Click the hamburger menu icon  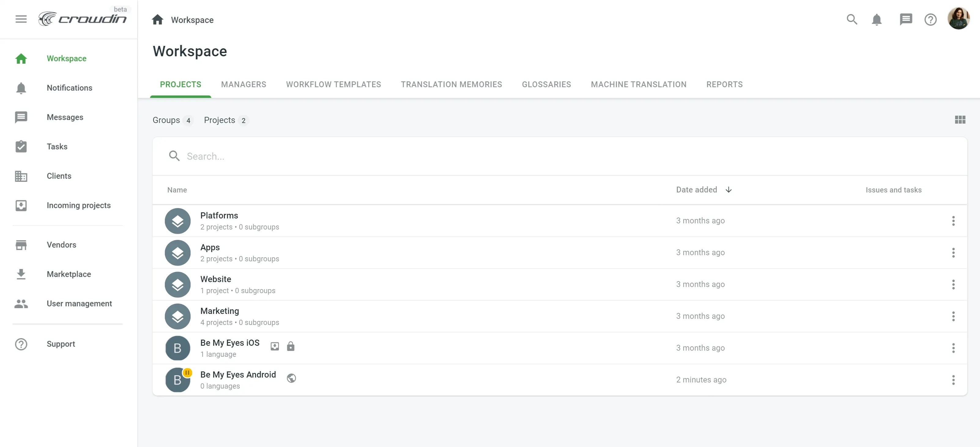point(21,19)
